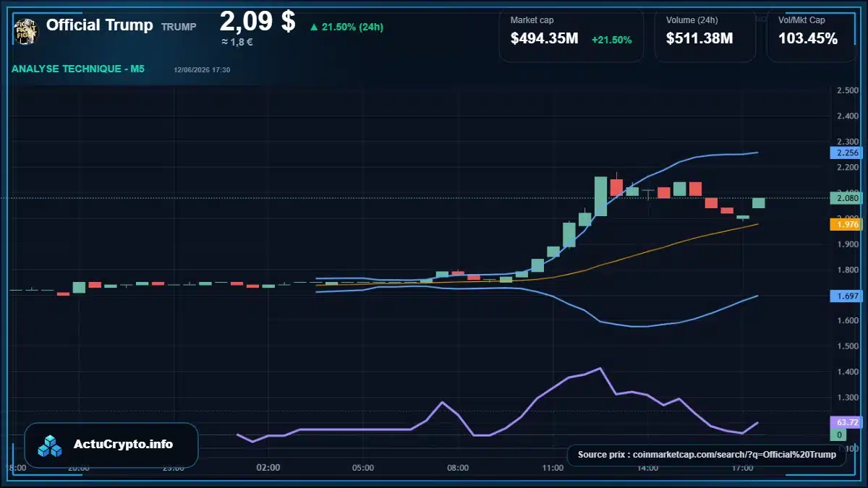
Task: Click the 08:00 time axis label
Action: click(x=458, y=468)
